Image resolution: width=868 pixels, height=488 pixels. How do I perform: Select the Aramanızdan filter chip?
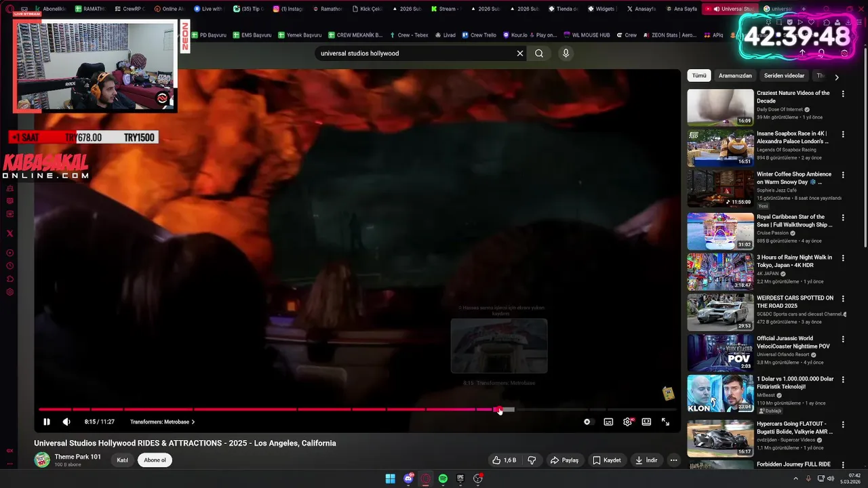(735, 76)
